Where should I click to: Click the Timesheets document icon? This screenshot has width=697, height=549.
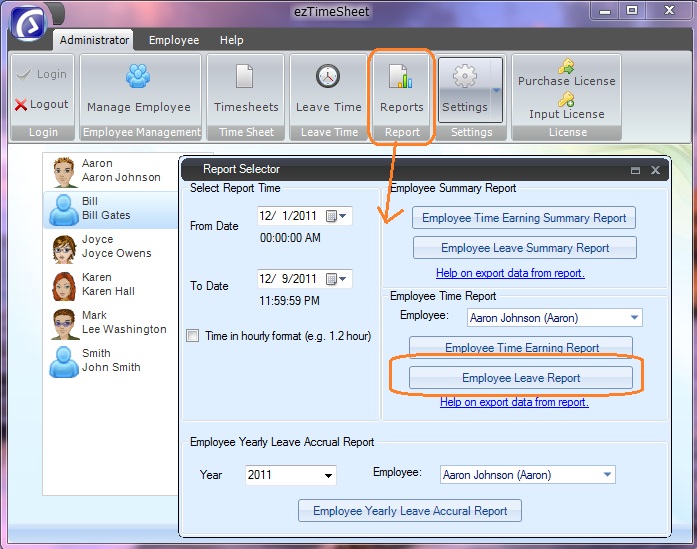click(244, 77)
